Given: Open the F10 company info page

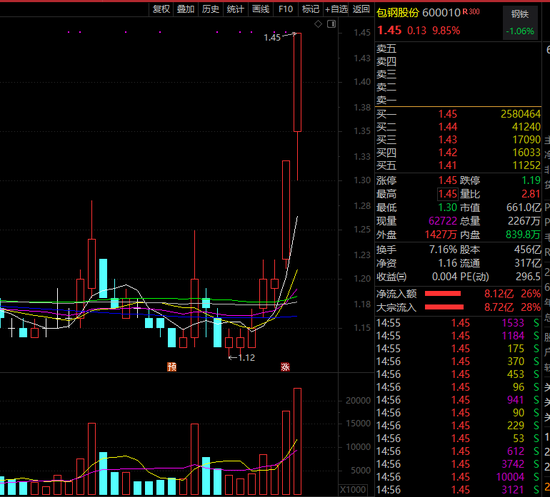Looking at the screenshot, I should click(x=286, y=9).
